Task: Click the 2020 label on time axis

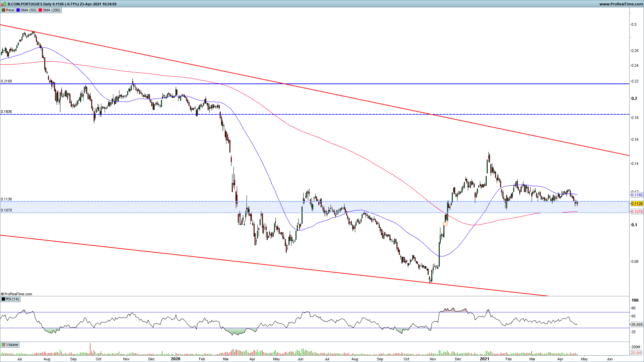Action: (x=175, y=359)
